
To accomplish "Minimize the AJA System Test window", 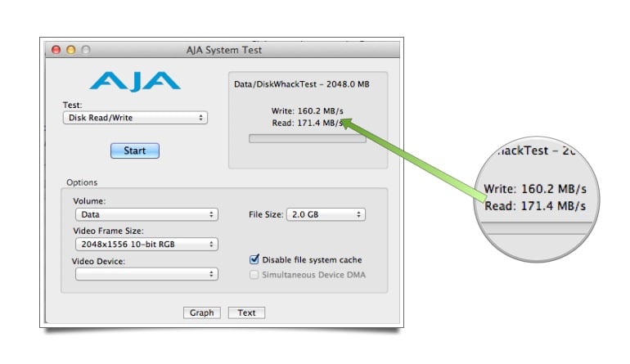I will pyautogui.click(x=70, y=50).
